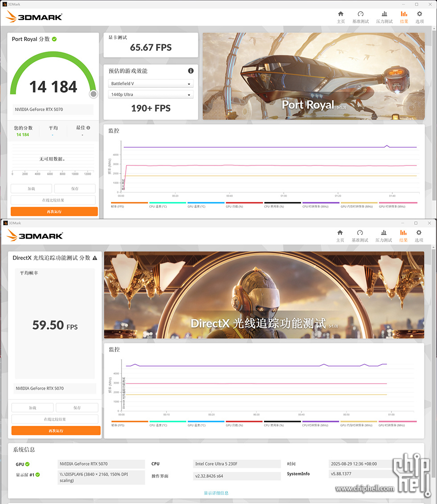The width and height of the screenshot is (437, 504).
Task: Click 190+ FPS estimated performance value
Action: (x=151, y=108)
